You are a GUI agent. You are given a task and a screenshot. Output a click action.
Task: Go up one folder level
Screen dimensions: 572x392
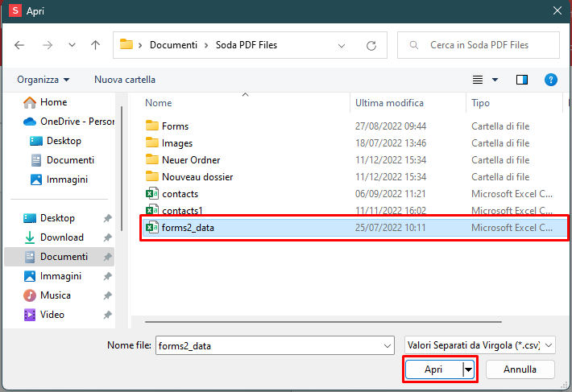point(95,45)
